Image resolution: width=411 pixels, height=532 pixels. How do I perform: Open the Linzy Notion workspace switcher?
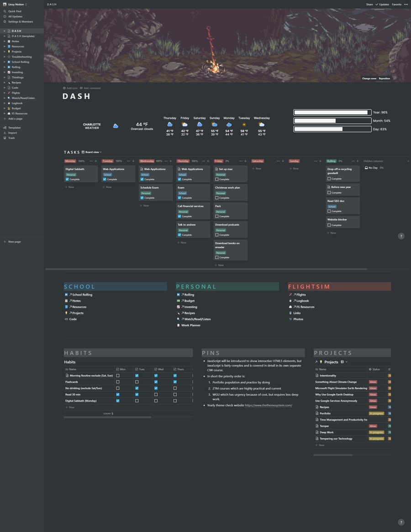point(17,4)
